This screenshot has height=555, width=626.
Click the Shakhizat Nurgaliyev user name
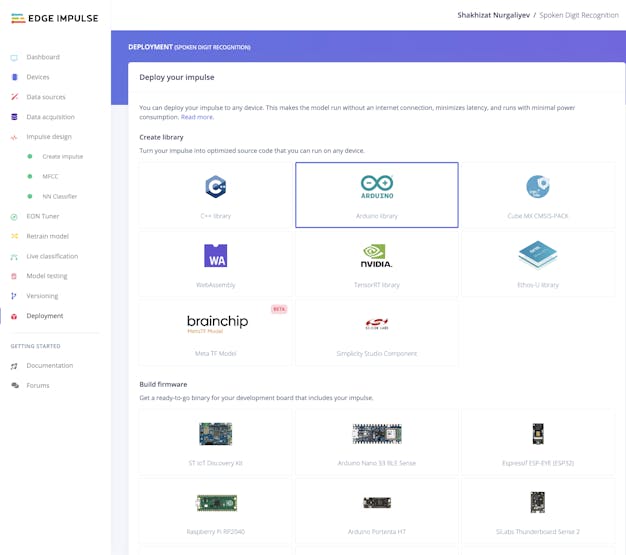[x=493, y=15]
